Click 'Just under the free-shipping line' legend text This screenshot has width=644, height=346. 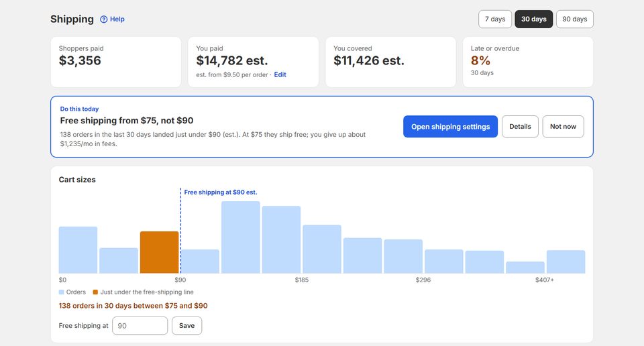click(x=147, y=292)
